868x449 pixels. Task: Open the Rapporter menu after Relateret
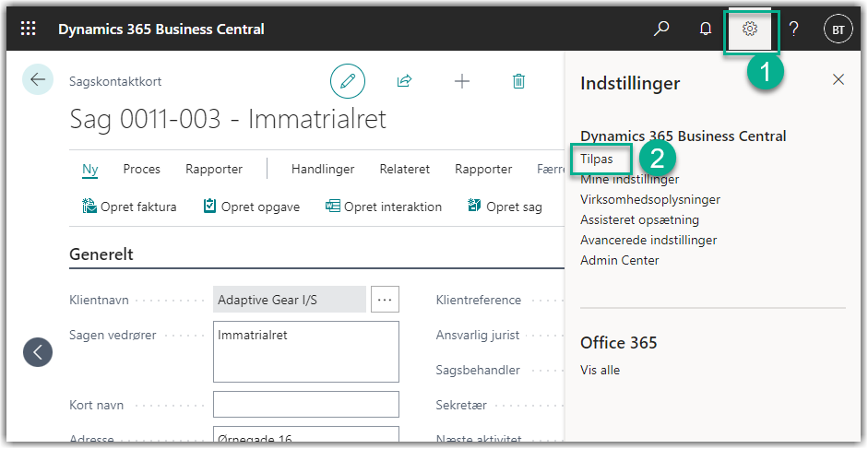[483, 169]
